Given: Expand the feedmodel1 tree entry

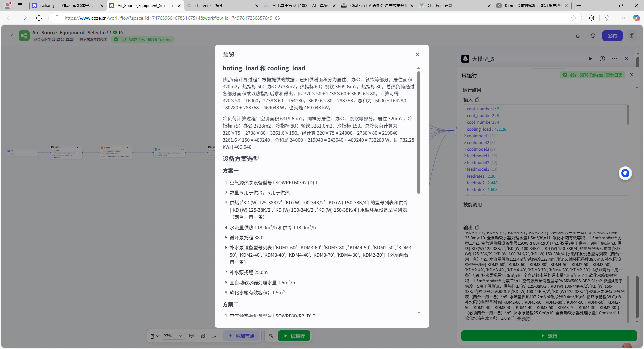Looking at the screenshot, I should (465, 156).
